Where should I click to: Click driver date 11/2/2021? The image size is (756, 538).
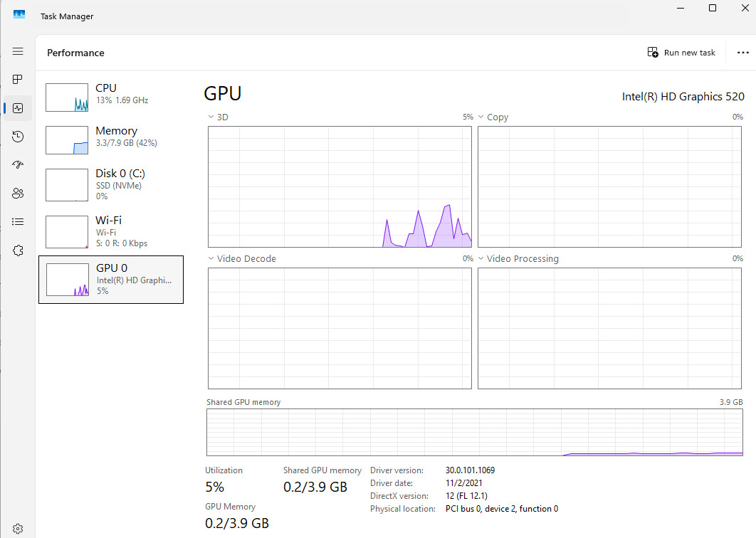click(x=464, y=483)
